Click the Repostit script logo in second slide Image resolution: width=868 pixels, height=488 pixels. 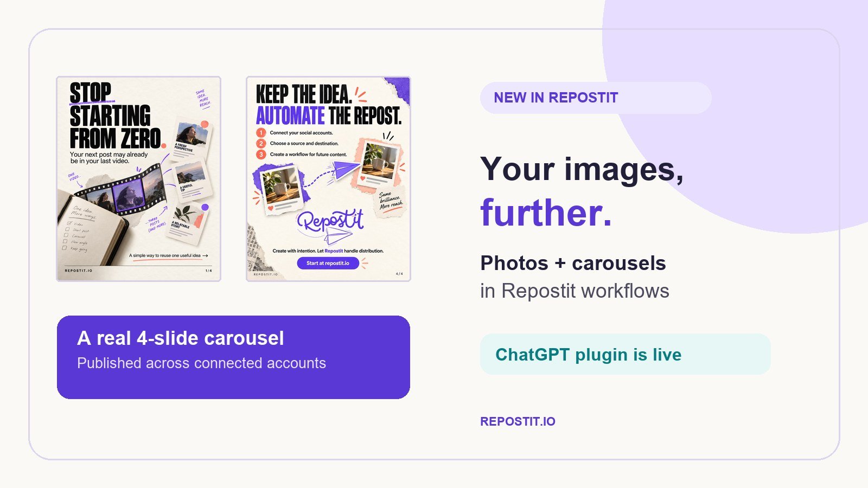329,221
